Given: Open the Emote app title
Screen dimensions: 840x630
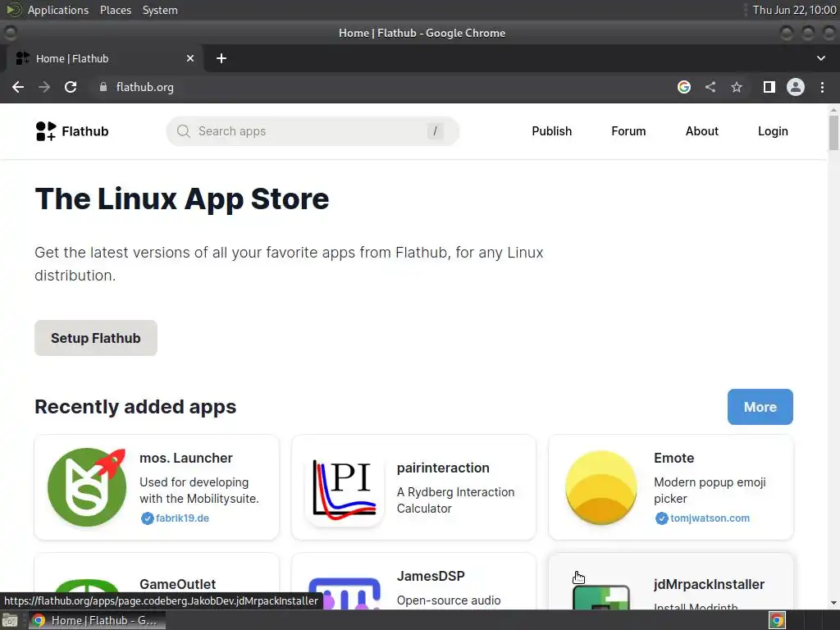Looking at the screenshot, I should (x=674, y=458).
